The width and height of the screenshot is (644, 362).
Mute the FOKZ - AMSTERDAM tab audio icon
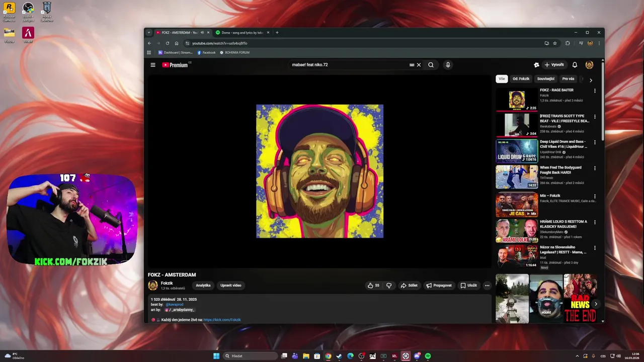pos(202,33)
